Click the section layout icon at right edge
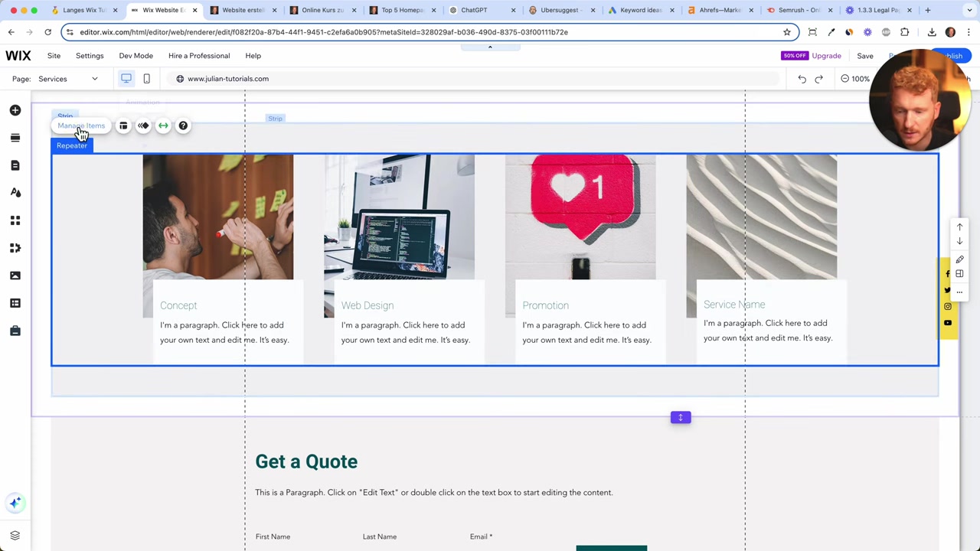The height and width of the screenshot is (551, 980). pyautogui.click(x=959, y=274)
